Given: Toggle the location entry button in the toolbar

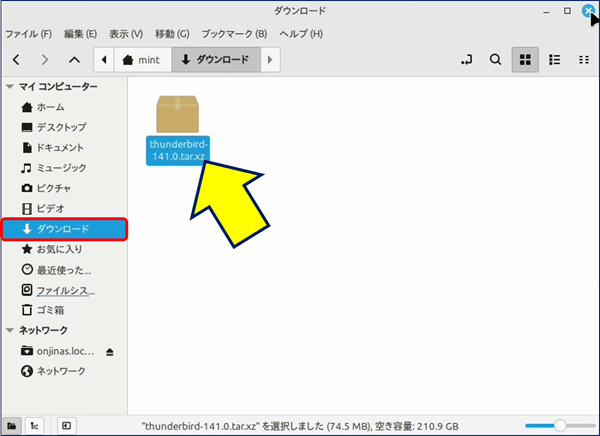Looking at the screenshot, I should tap(467, 60).
